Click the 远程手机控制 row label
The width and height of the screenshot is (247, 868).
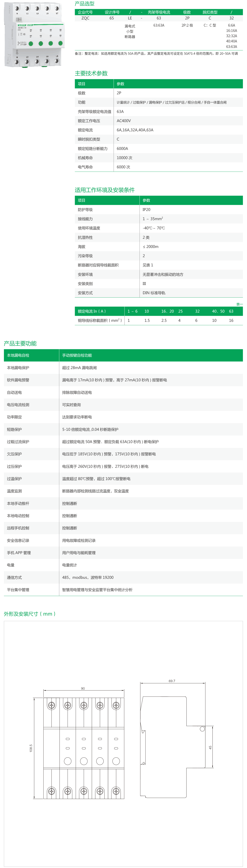(x=18, y=528)
